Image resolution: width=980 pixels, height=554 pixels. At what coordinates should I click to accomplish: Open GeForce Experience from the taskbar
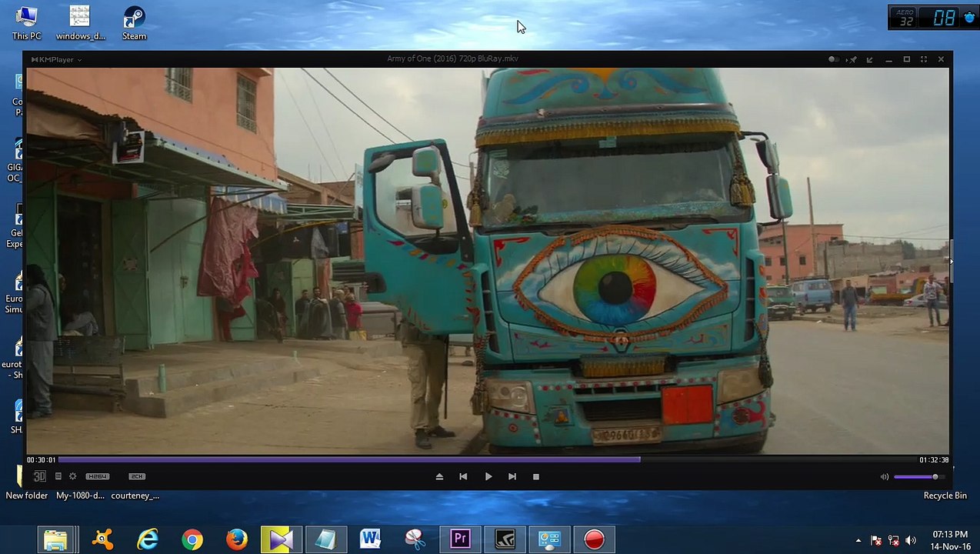coord(505,539)
